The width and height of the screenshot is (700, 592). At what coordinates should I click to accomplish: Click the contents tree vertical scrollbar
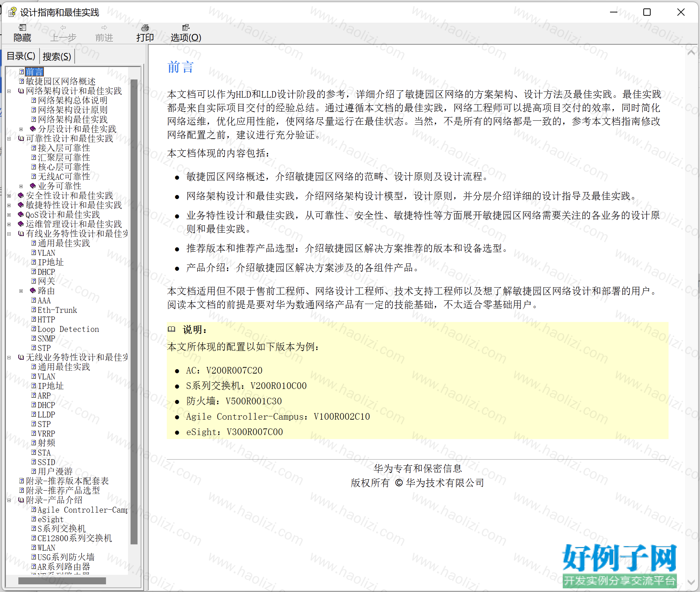coord(134,311)
